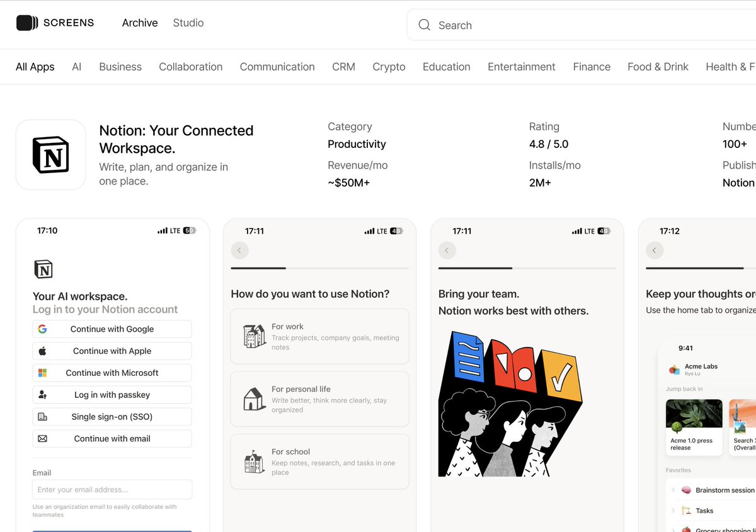Screen dimensions: 756x532
Task: Select the Food & Drink category
Action: click(x=658, y=67)
